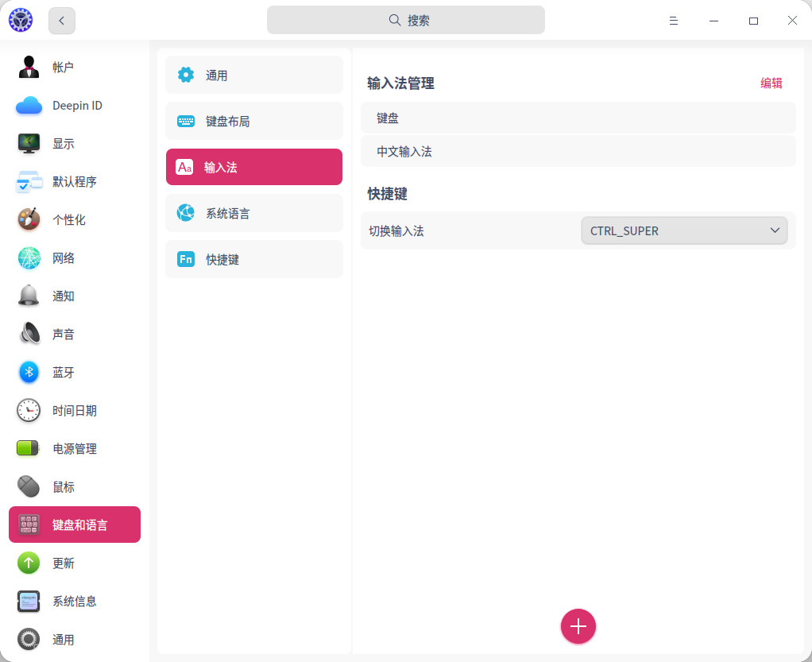
Task: Open 个性化 personalization palette icon
Action: tap(29, 220)
